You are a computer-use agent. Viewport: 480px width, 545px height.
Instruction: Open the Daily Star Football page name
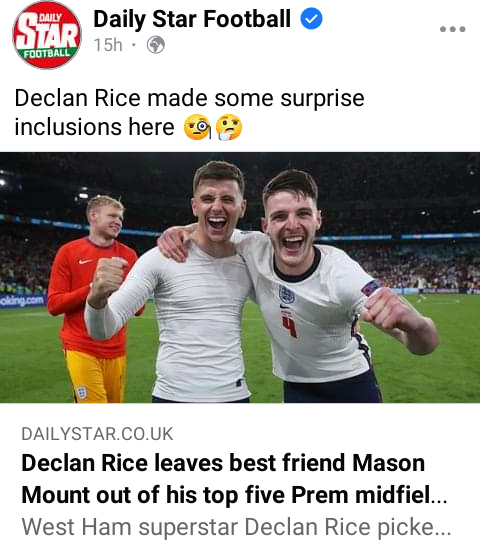pos(192,19)
